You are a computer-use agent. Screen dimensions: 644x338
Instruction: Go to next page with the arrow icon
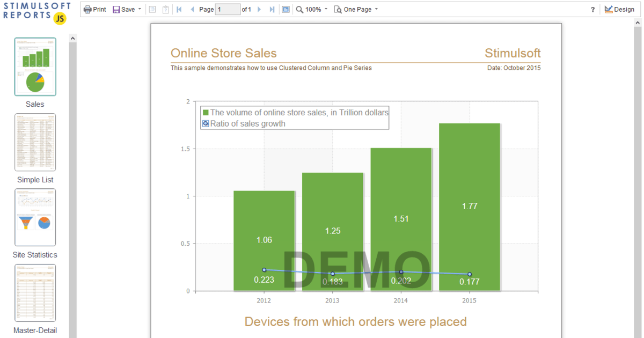(259, 9)
